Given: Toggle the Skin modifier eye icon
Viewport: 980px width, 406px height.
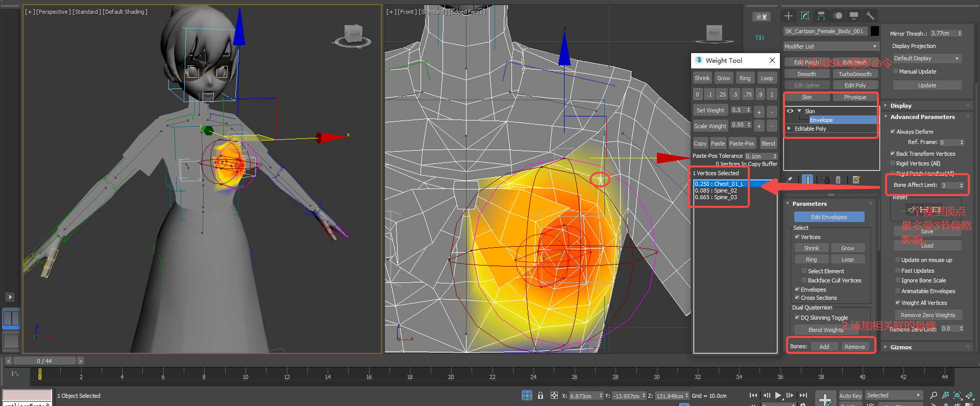Looking at the screenshot, I should [790, 111].
